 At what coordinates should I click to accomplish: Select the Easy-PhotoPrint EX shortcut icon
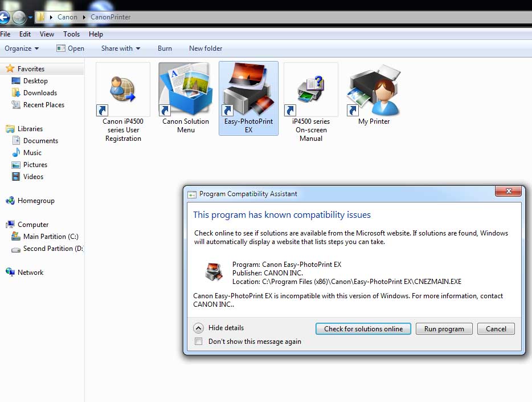tap(249, 90)
